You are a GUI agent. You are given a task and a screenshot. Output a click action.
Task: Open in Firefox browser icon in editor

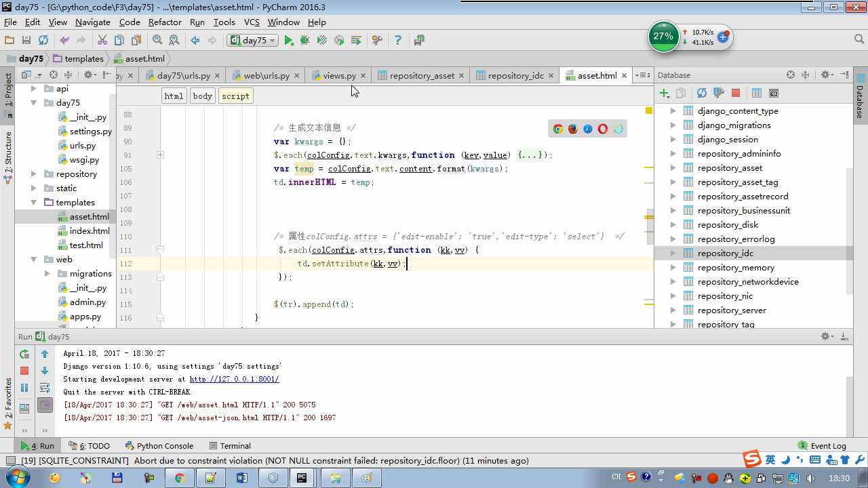pyautogui.click(x=573, y=129)
